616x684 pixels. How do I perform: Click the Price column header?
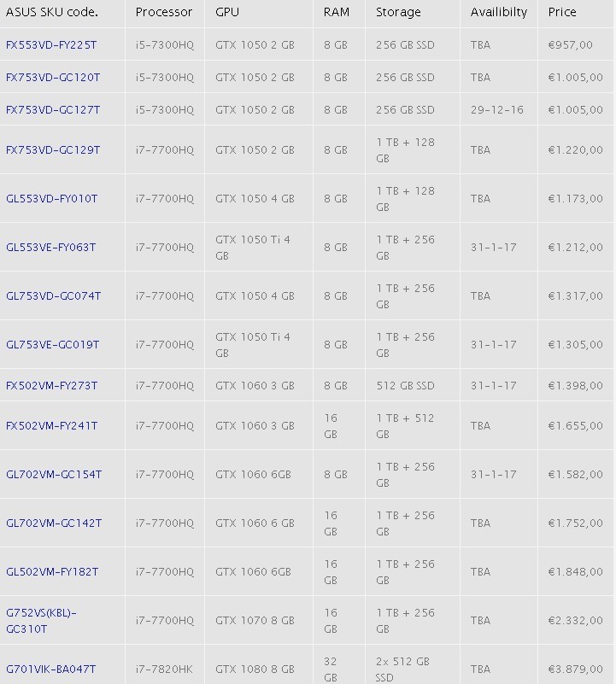pyautogui.click(x=562, y=12)
